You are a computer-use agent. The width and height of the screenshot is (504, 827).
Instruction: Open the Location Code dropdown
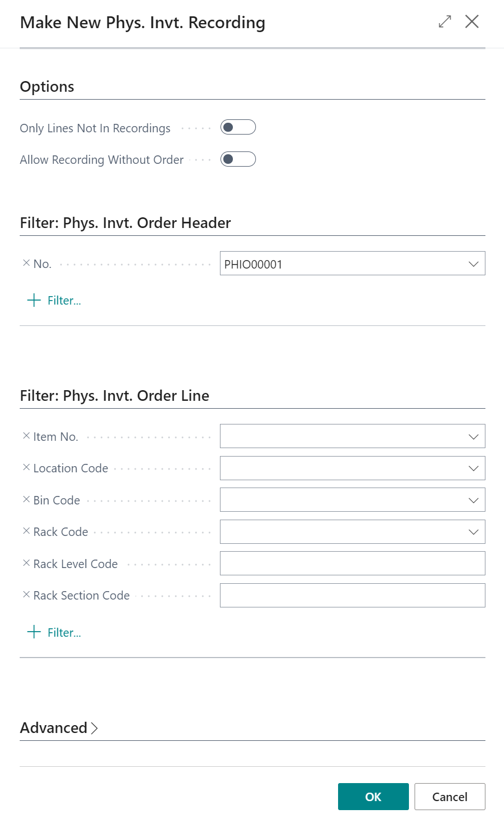474,468
